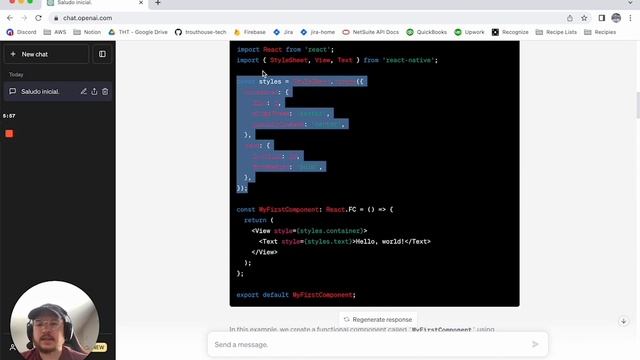
Task: Open the Jira bookmark
Action: point(283,32)
